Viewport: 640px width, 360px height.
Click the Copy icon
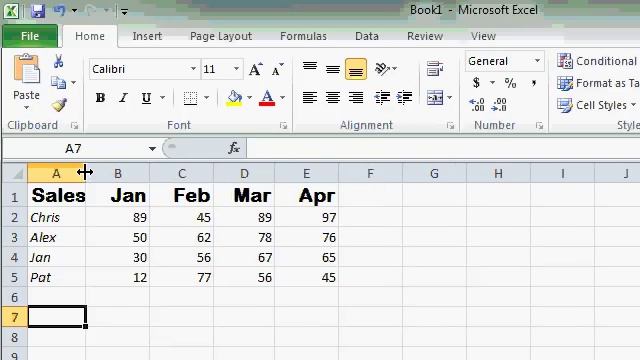[58, 83]
